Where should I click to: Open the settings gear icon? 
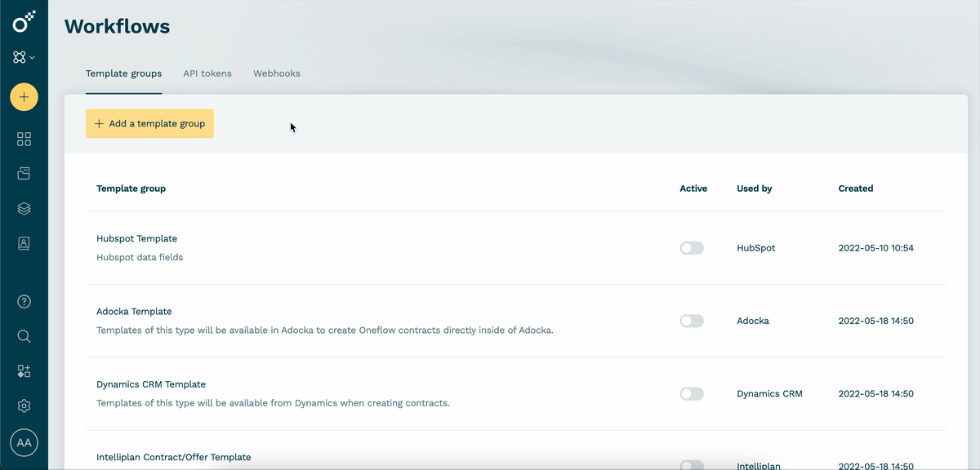tap(24, 406)
